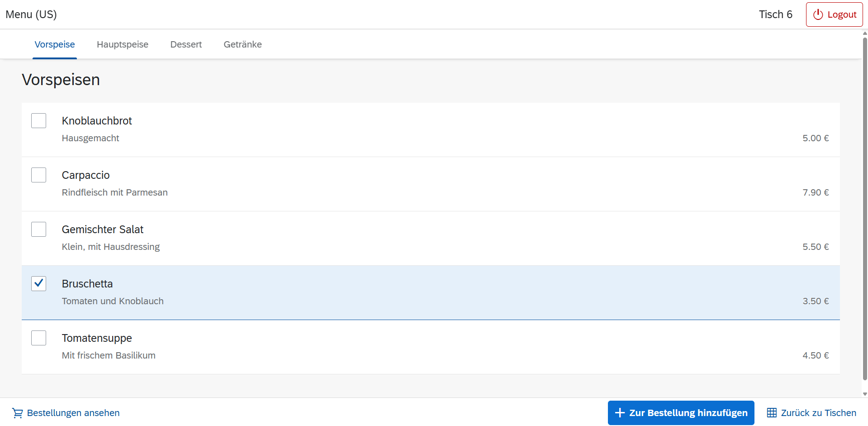Go to the Getränke tab
Screen dimensions: 868x426
[242, 44]
